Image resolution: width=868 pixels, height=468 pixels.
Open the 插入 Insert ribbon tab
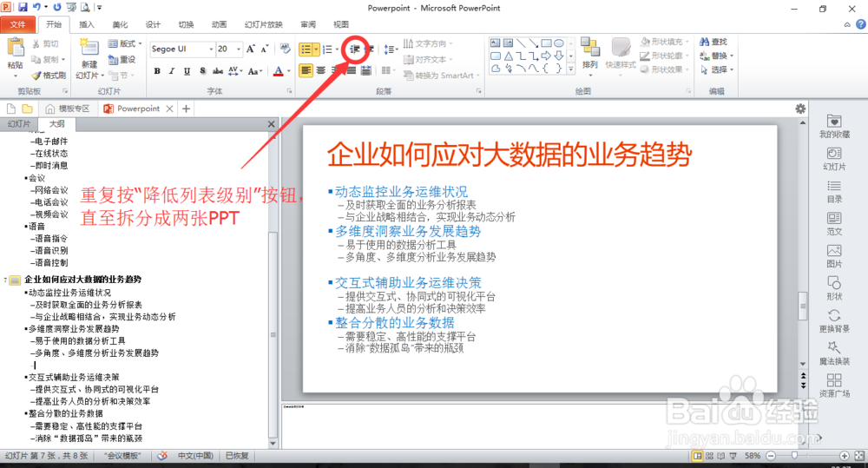tap(86, 24)
